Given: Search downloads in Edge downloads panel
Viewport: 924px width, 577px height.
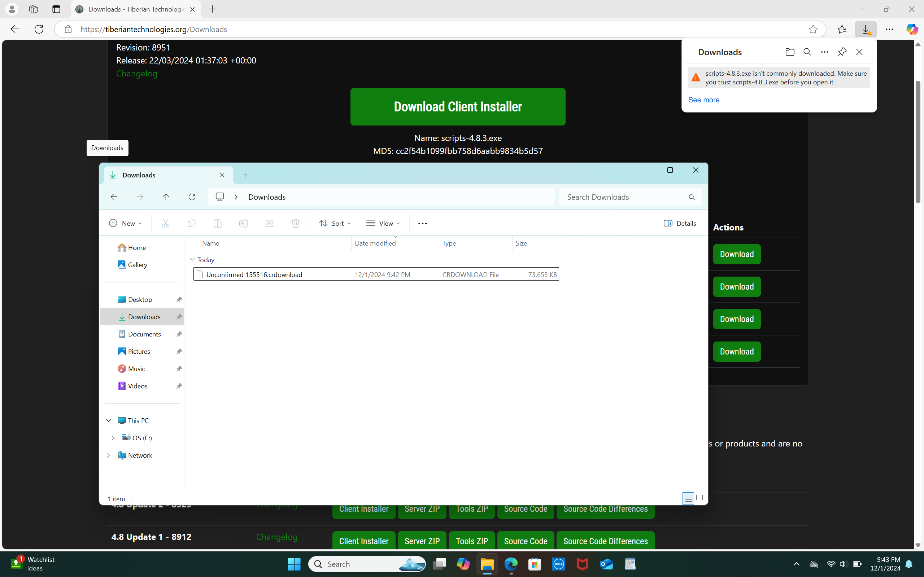Looking at the screenshot, I should [807, 52].
